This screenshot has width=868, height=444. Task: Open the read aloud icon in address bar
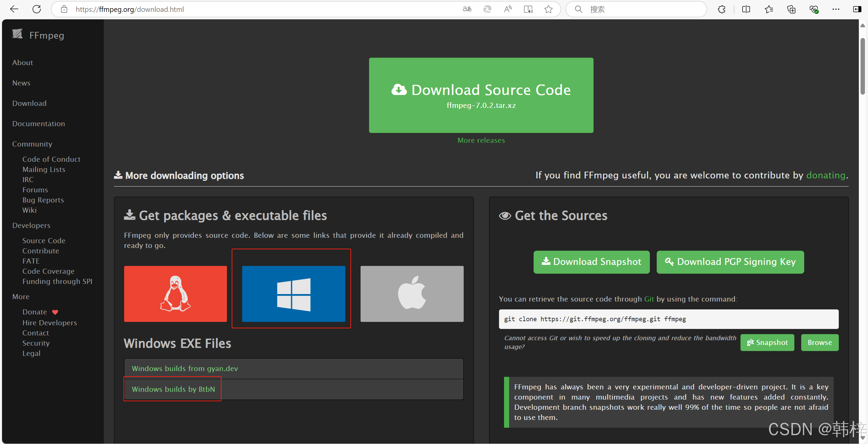(508, 9)
